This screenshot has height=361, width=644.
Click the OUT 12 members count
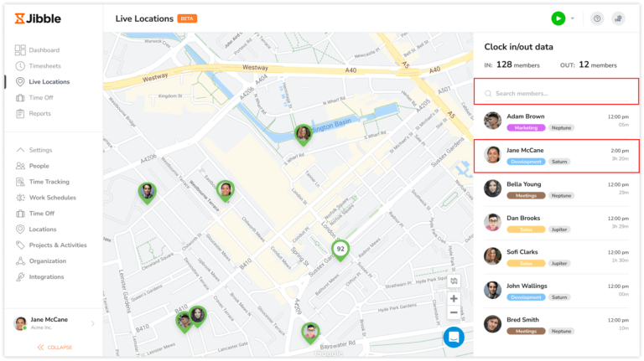tap(589, 64)
